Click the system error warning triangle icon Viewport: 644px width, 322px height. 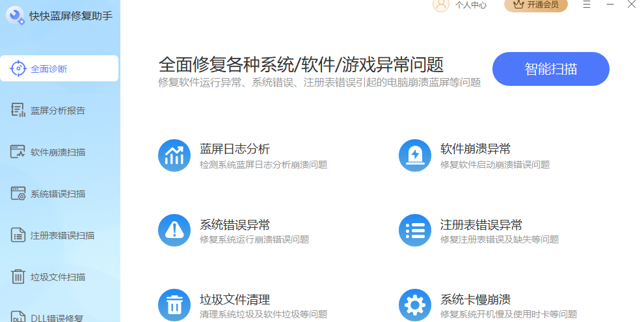[174, 230]
